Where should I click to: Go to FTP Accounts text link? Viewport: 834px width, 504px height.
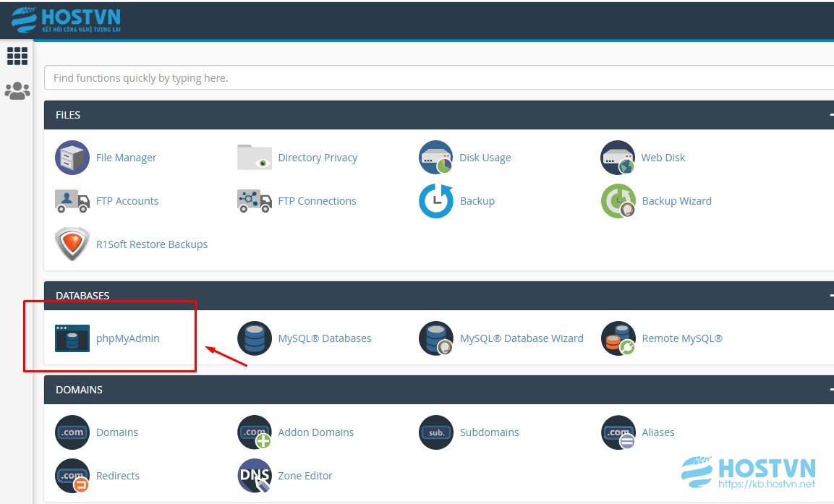click(127, 201)
